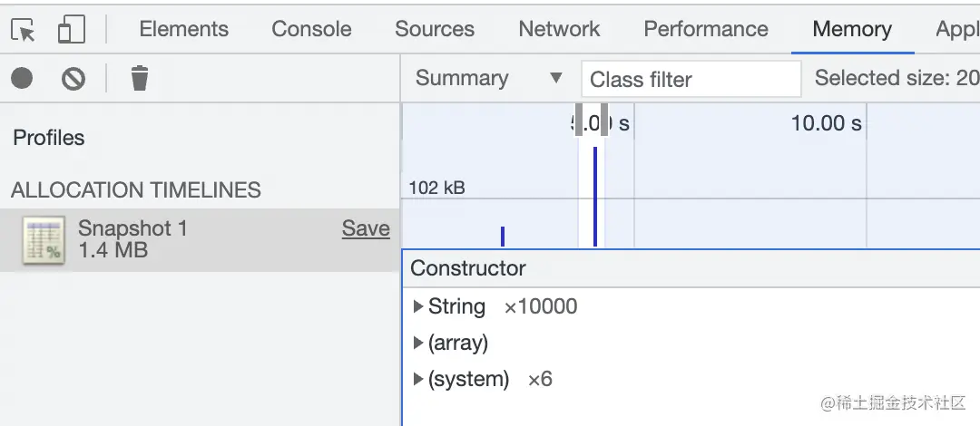Expand the (array) constructor row

[x=418, y=343]
